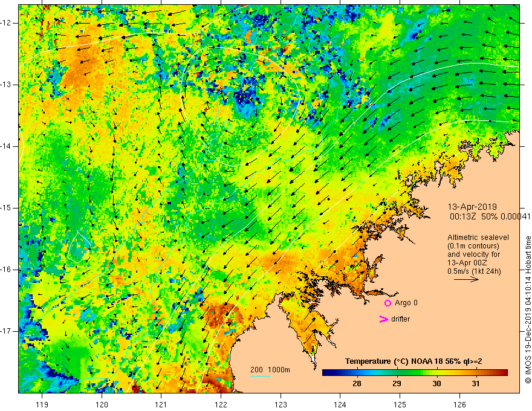
Task: Select the 'drifter' legend label
Action: tap(400, 319)
